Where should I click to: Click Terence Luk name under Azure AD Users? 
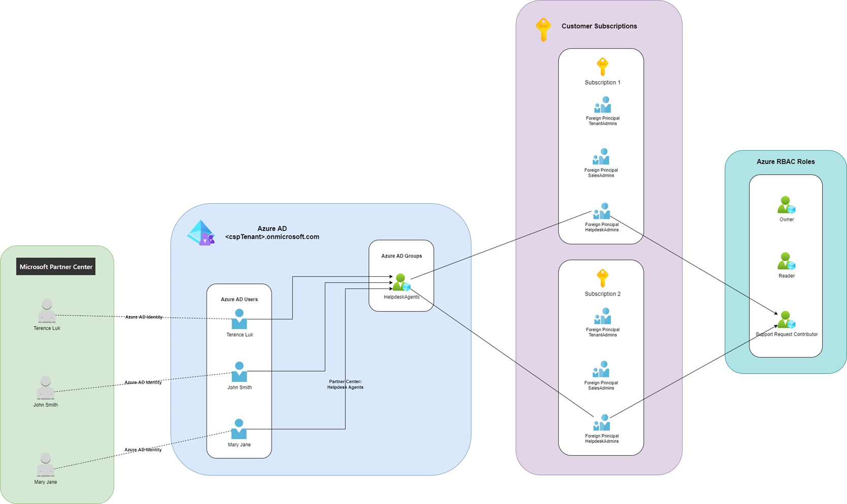[x=240, y=335]
